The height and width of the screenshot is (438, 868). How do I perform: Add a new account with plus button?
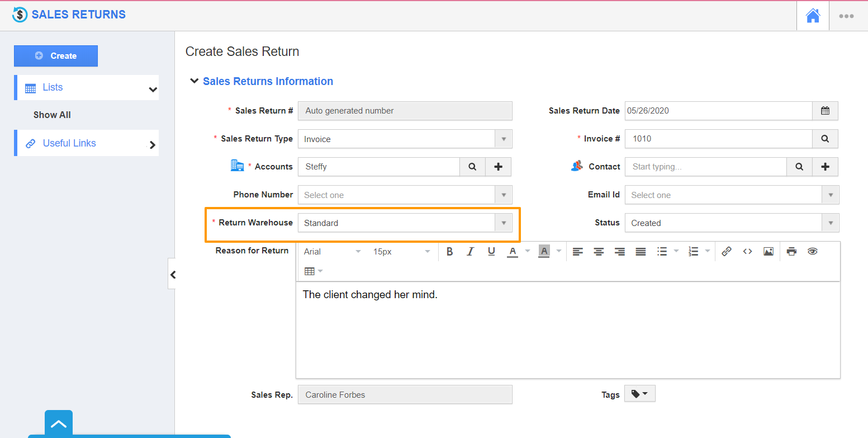(498, 167)
